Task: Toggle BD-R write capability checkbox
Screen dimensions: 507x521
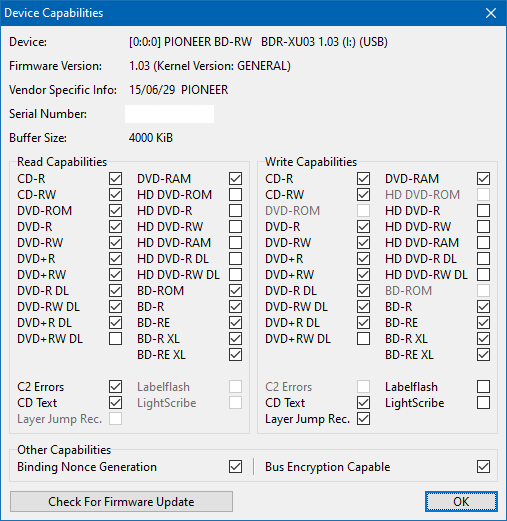Action: point(483,307)
